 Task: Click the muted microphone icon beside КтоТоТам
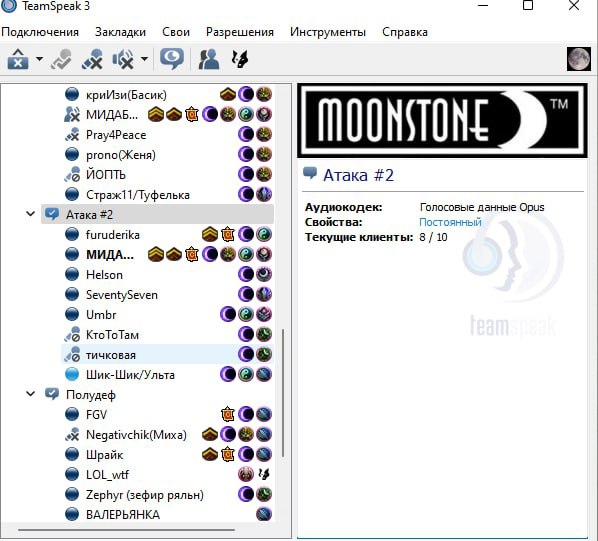[x=72, y=334]
